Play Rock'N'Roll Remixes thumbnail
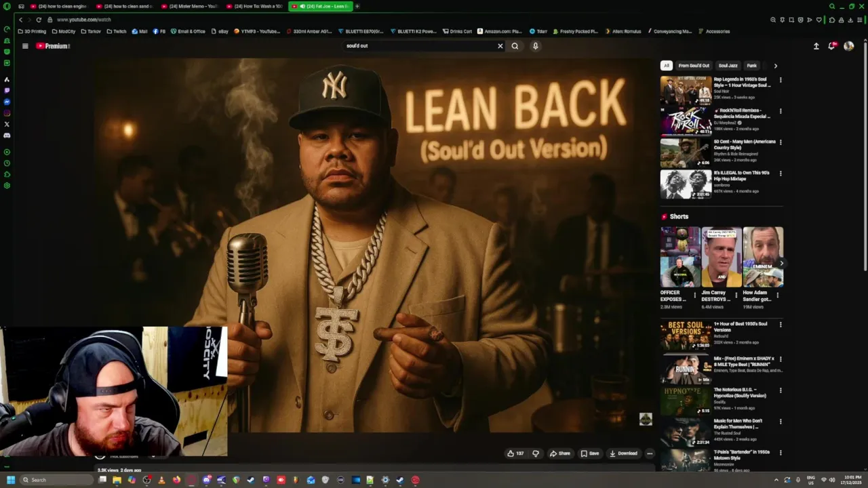This screenshot has height=488, width=868. tap(686, 121)
